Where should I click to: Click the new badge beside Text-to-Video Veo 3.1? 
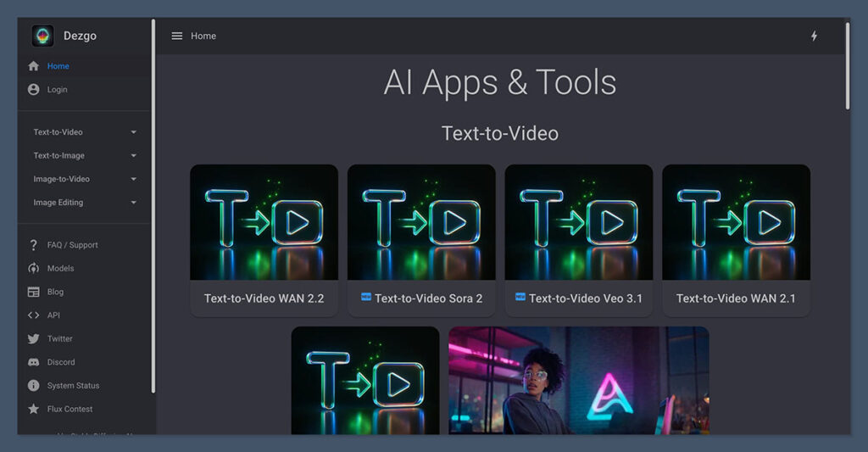tap(520, 297)
